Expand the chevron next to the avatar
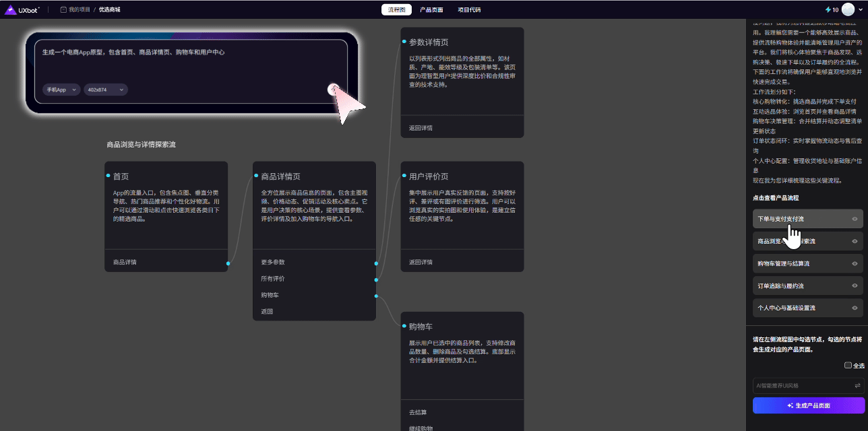 point(861,9)
